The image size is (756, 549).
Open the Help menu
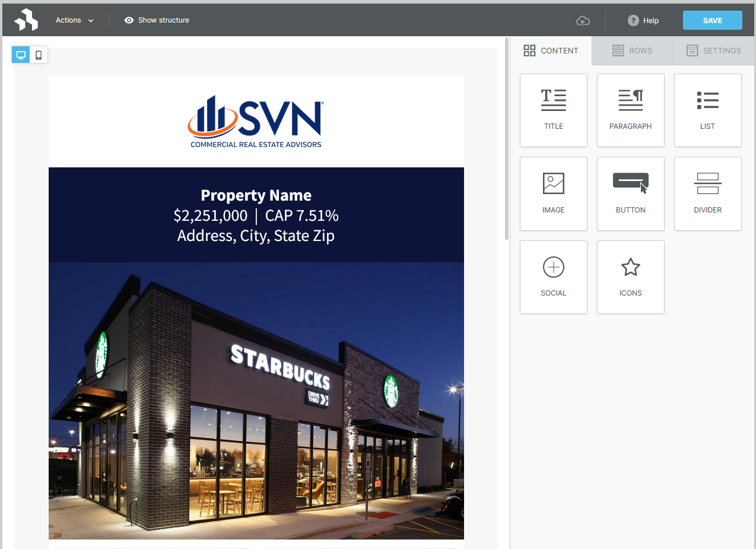pos(643,21)
